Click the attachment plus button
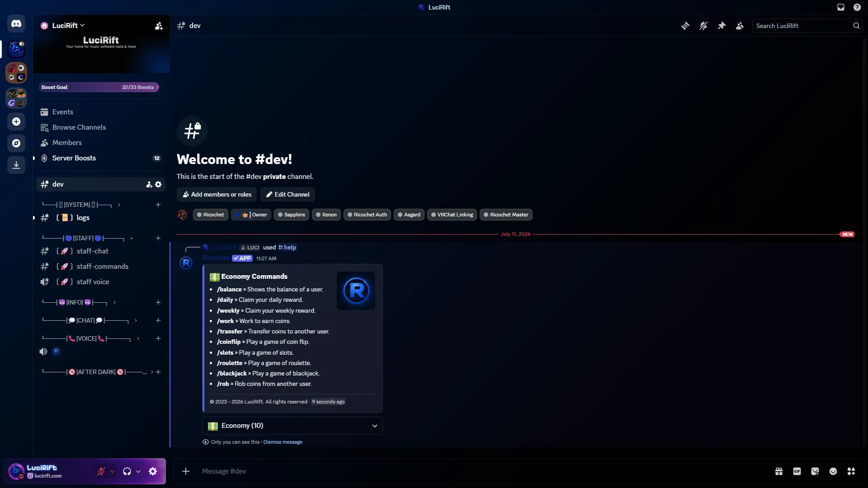 186,471
